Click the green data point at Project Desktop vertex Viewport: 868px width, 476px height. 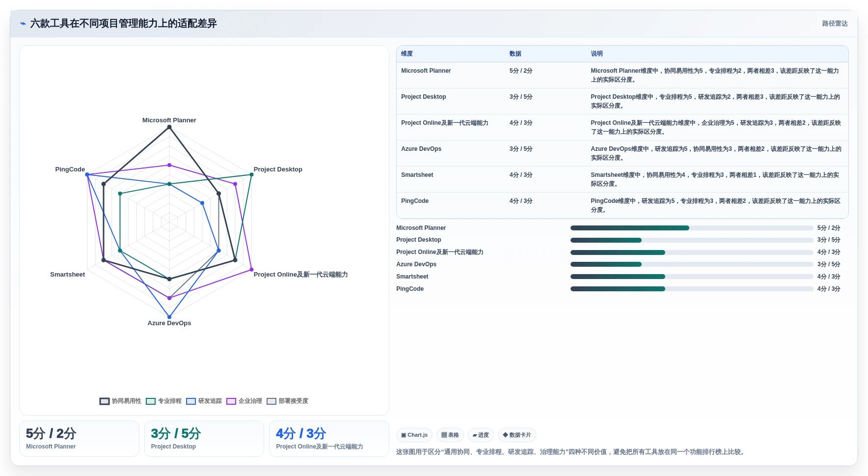click(251, 174)
